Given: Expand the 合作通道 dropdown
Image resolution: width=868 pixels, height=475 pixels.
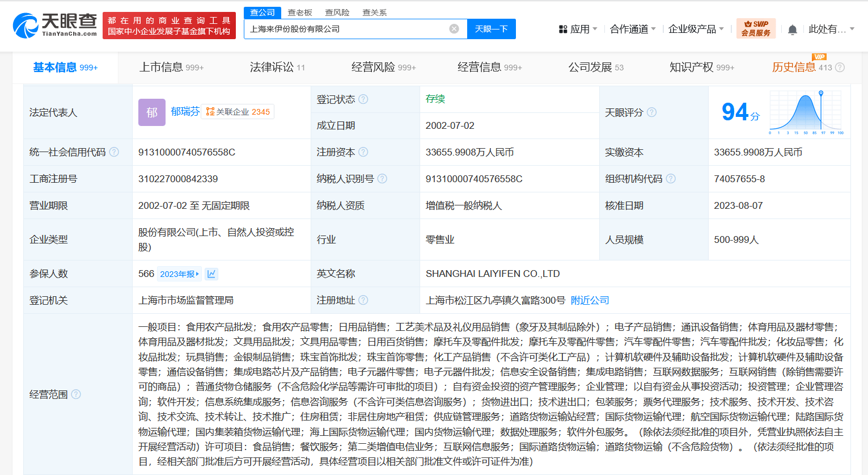Looking at the screenshot, I should [x=633, y=29].
